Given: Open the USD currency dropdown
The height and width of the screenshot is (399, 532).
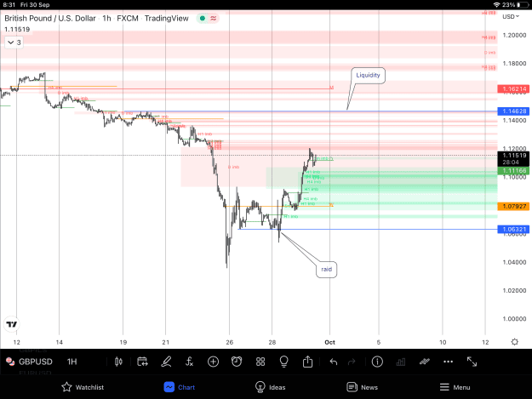Looking at the screenshot, I should [511, 17].
